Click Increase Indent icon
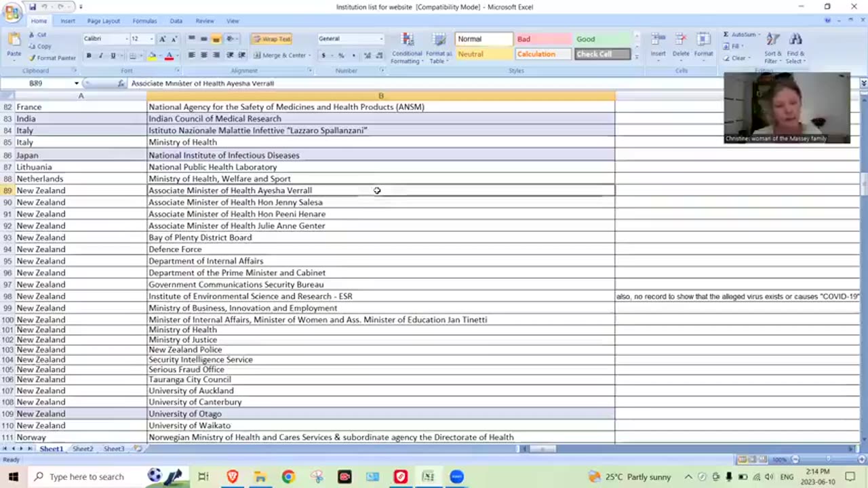Viewport: 868px width, 488px height. coord(241,56)
